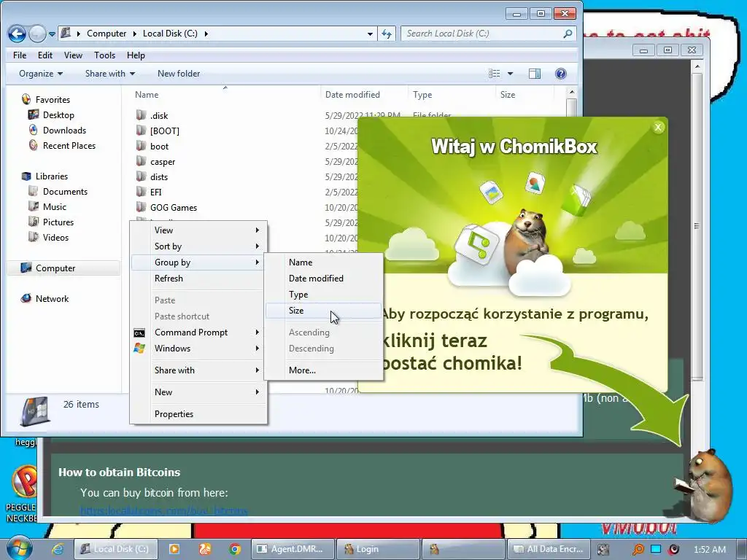This screenshot has width=747, height=560.
Task: Open the Share with toolbar dropdown
Action: [x=110, y=74]
